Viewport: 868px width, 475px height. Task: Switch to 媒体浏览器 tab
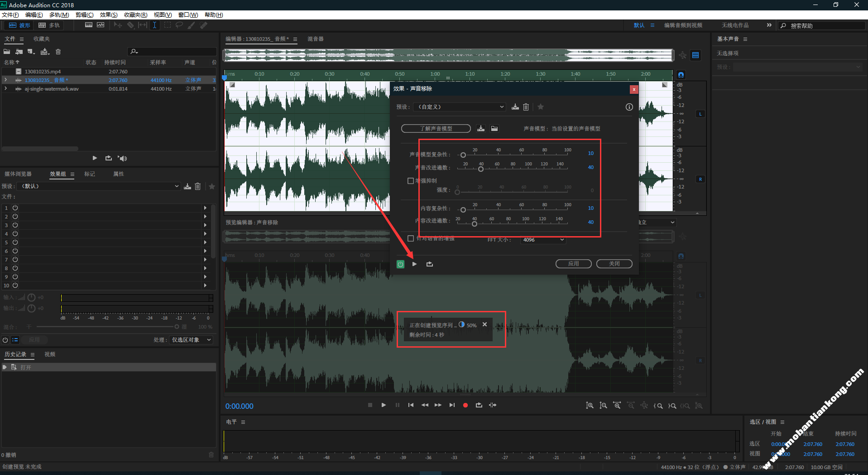[18, 174]
